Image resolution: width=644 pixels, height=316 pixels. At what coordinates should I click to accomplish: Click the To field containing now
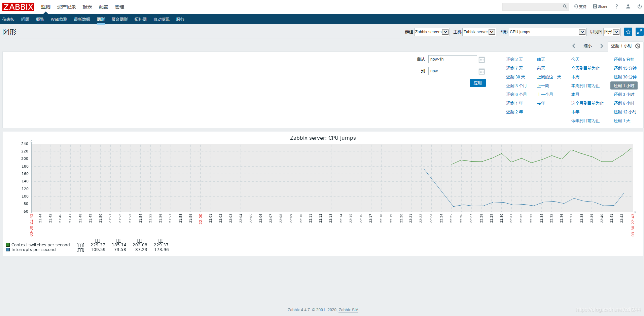click(x=453, y=71)
